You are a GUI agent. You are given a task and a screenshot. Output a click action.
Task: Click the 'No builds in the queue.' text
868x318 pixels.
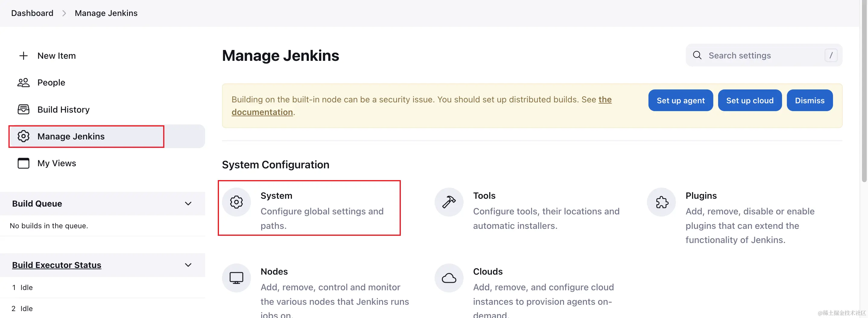49,226
